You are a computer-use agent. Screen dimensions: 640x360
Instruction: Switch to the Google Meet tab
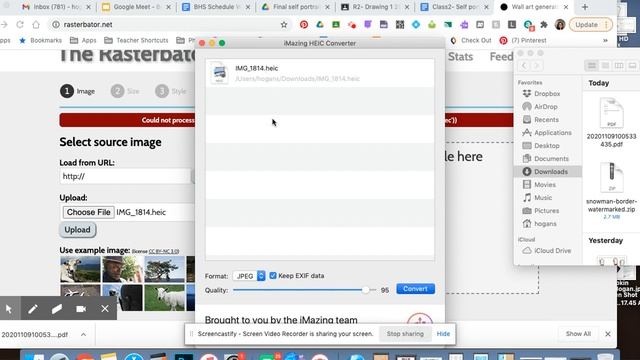(x=136, y=7)
